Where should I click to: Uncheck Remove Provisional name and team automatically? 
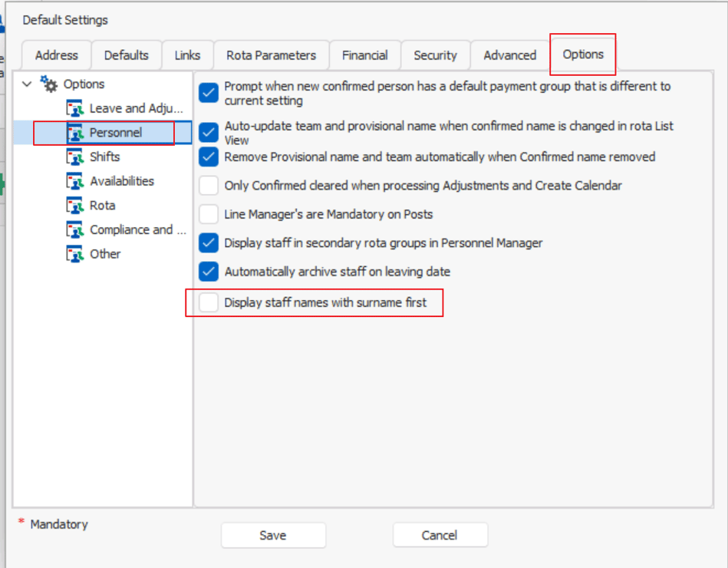(209, 157)
